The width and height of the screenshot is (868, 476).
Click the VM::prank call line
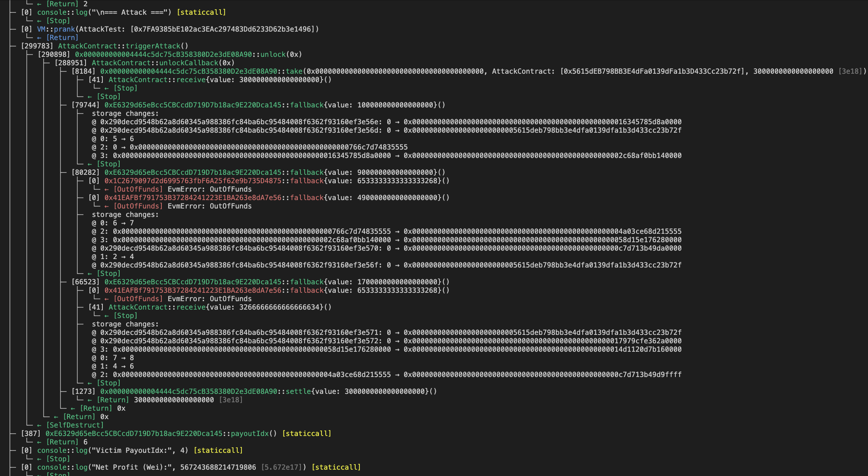pyautogui.click(x=57, y=29)
